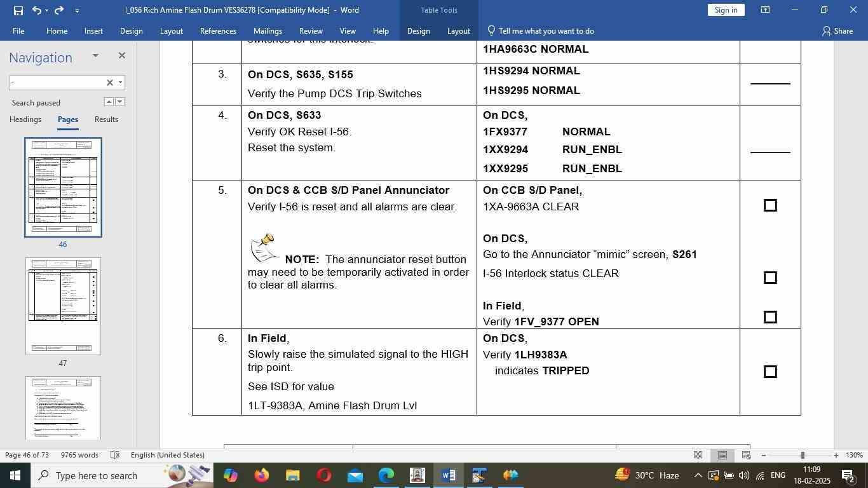Save the document using the floppy icon
This screenshot has width=868, height=488.
pyautogui.click(x=18, y=10)
